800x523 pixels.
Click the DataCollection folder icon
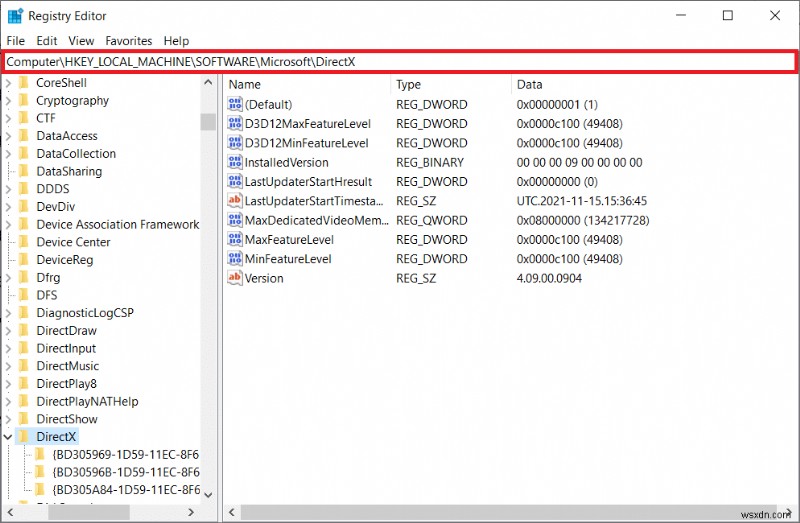coord(23,154)
